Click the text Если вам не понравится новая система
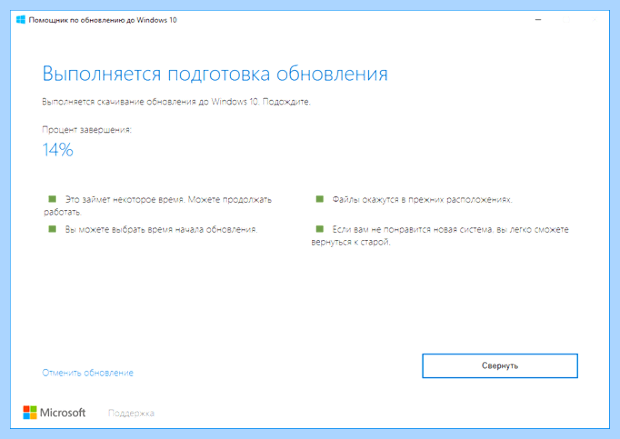620x439 pixels. [412, 230]
